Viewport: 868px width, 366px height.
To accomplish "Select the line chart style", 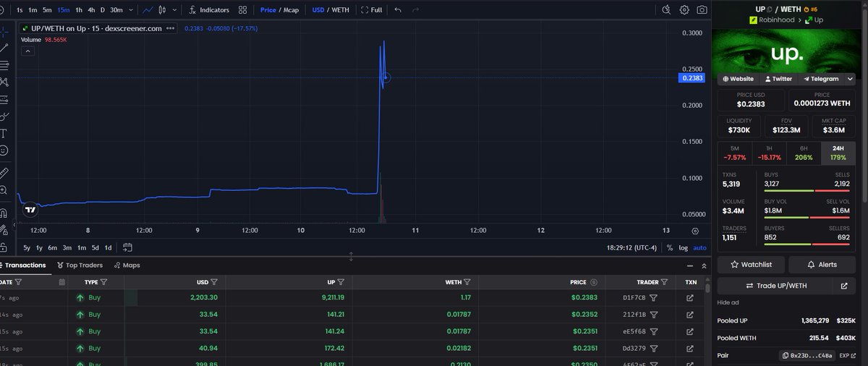I will [148, 10].
